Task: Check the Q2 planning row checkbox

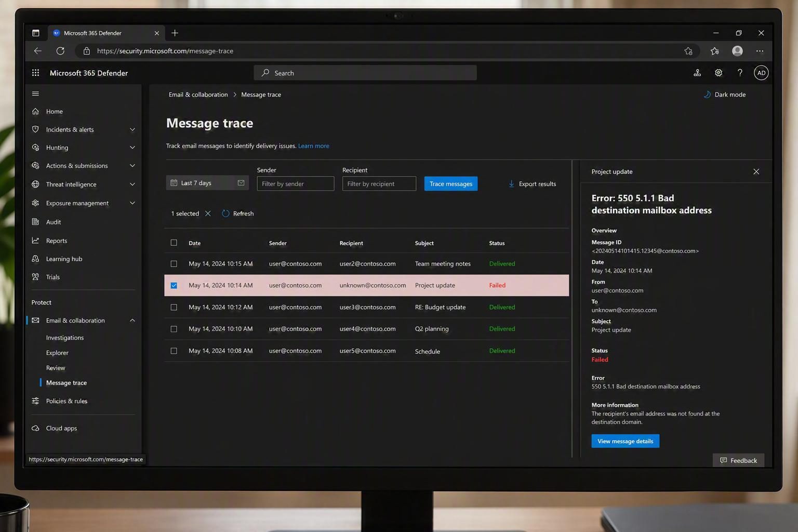Action: coord(174,329)
